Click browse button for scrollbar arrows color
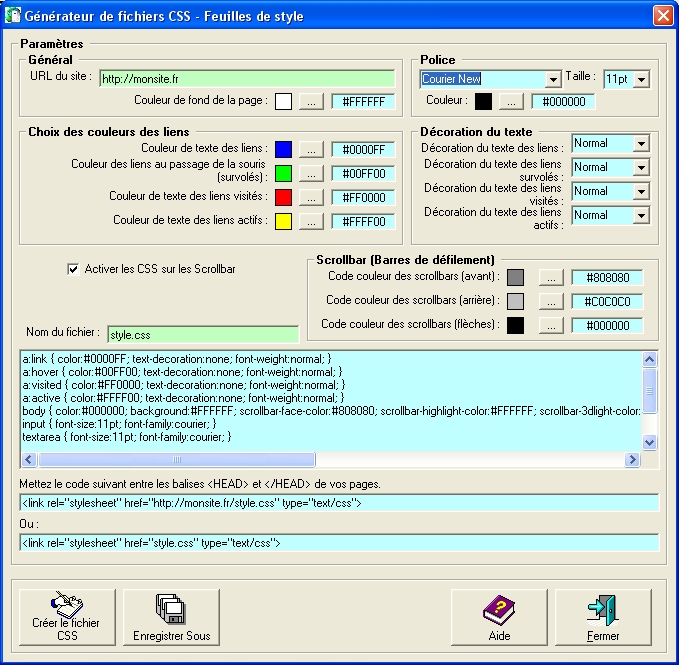 [x=547, y=325]
